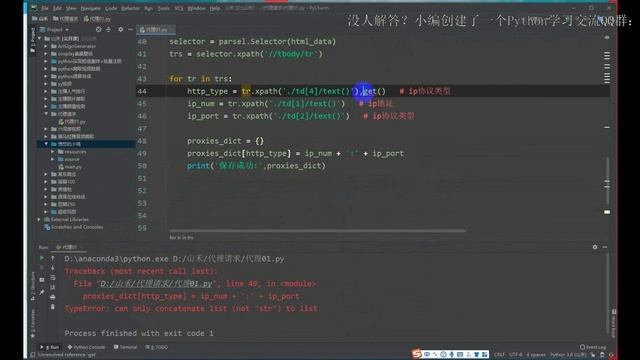Expand the source folder
The width and height of the screenshot is (640, 360).
coord(53,159)
